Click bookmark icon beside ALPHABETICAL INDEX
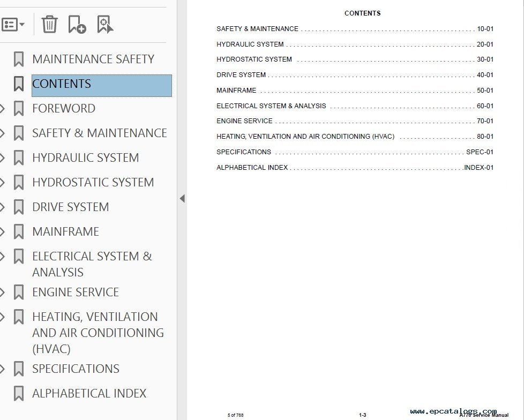 pos(19,394)
